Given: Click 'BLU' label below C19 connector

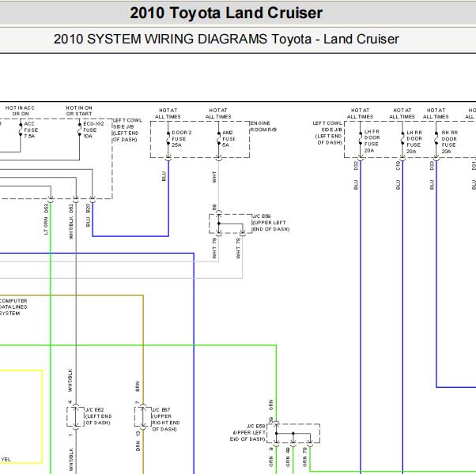Looking at the screenshot, I should pyautogui.click(x=398, y=185).
